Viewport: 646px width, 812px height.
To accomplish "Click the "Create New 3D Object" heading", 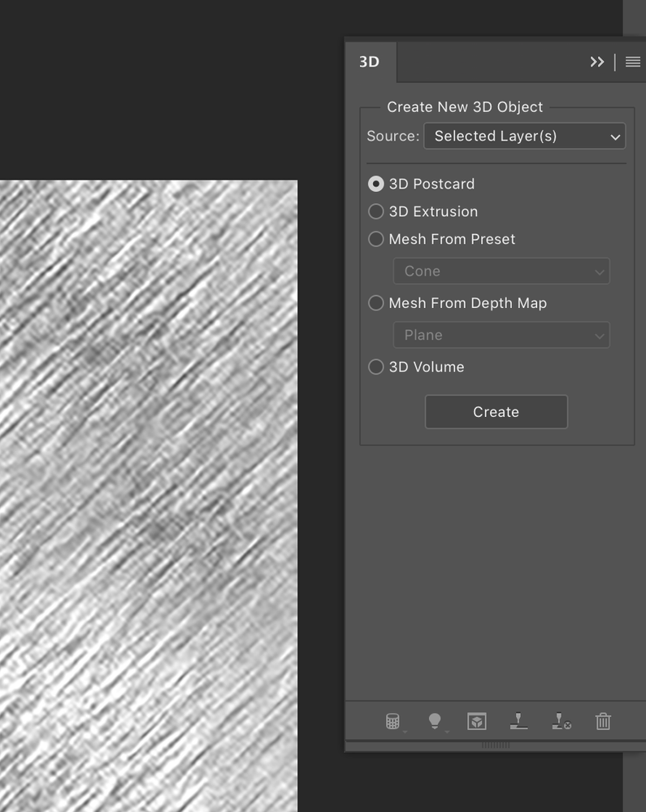I will (x=465, y=107).
